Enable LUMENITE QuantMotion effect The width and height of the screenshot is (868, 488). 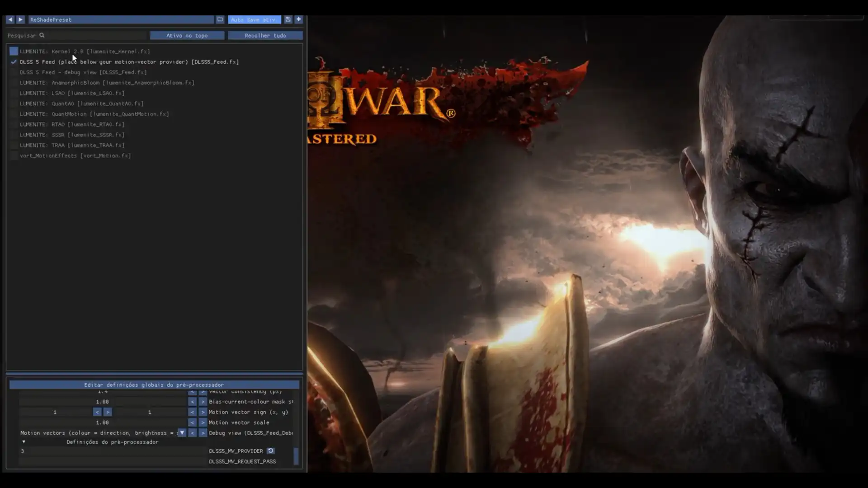click(14, 114)
